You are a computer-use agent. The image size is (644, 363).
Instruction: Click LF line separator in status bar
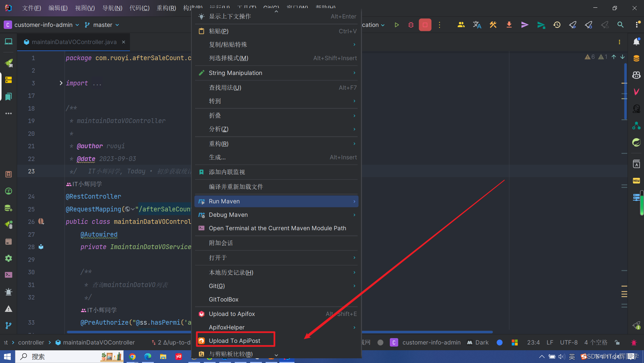click(x=550, y=342)
